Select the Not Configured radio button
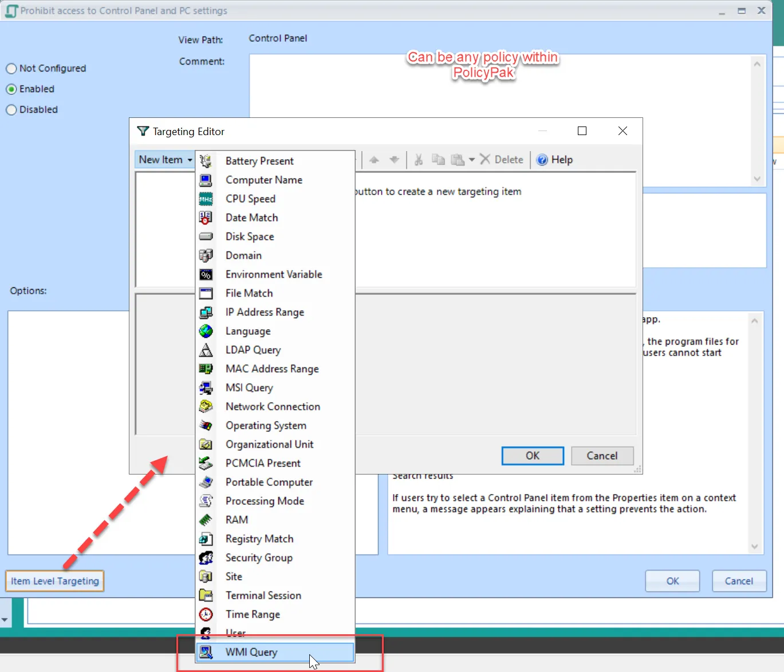Image resolution: width=784 pixels, height=672 pixels. [x=11, y=69]
